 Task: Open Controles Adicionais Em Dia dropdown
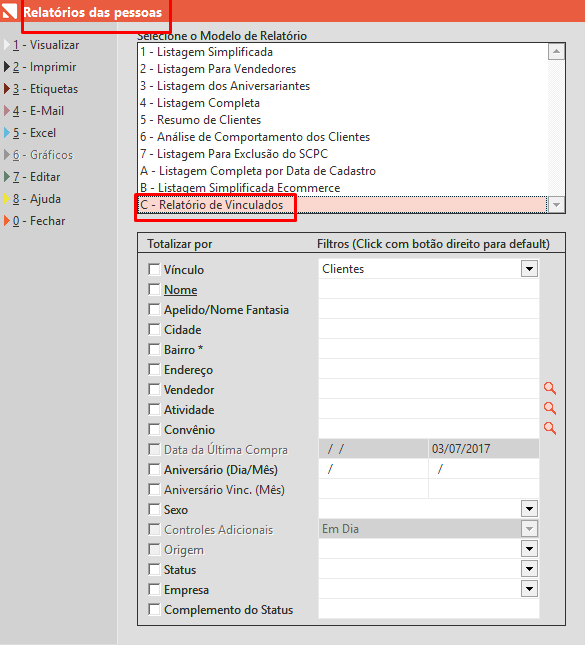pyautogui.click(x=529, y=529)
